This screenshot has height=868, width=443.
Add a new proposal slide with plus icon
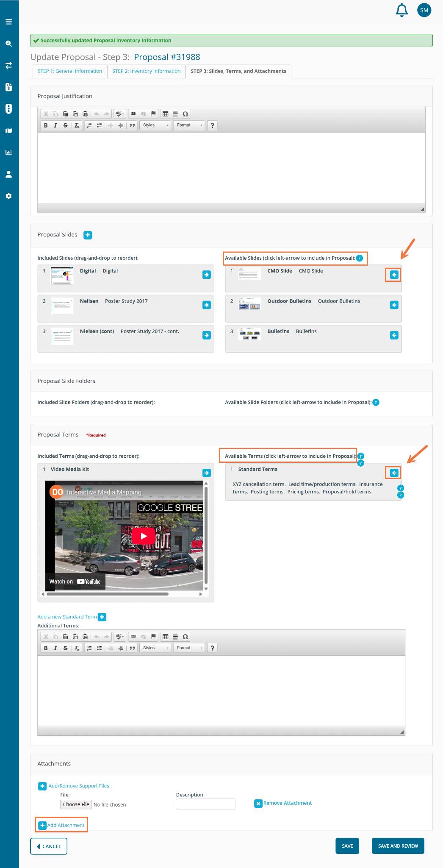[88, 235]
